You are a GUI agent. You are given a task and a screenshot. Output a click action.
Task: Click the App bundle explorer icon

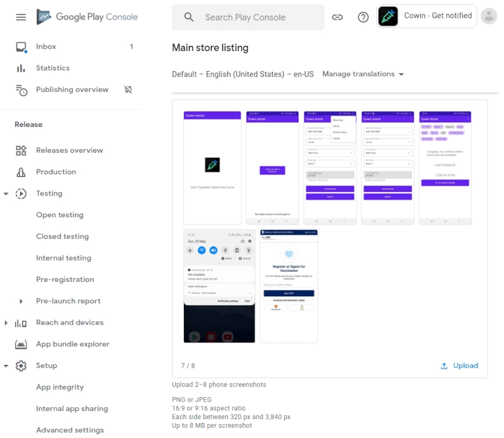coord(21,344)
